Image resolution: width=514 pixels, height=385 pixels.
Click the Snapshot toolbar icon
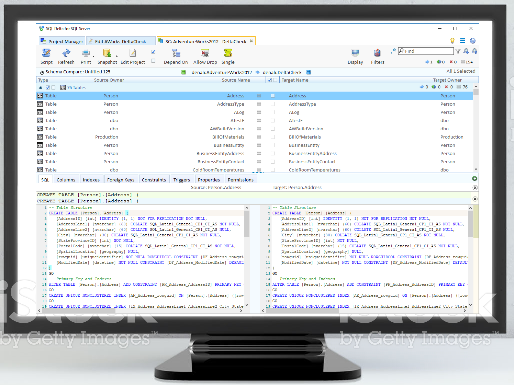pos(107,53)
